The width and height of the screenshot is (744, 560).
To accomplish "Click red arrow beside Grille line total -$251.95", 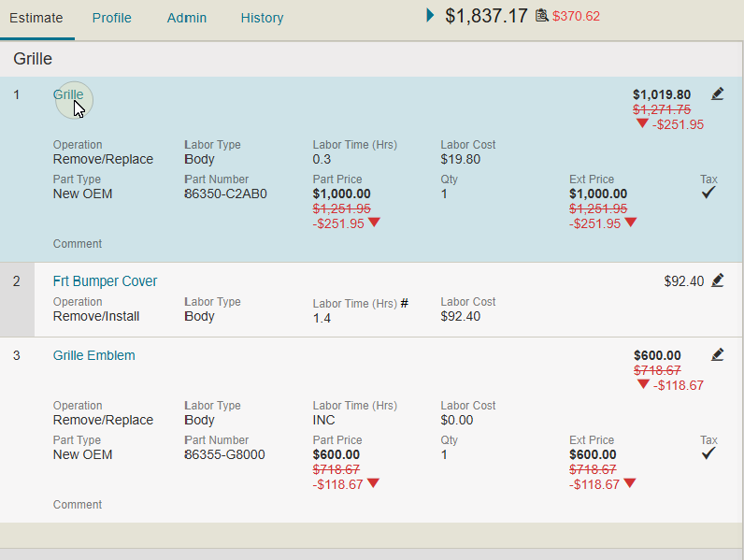I will tap(642, 123).
